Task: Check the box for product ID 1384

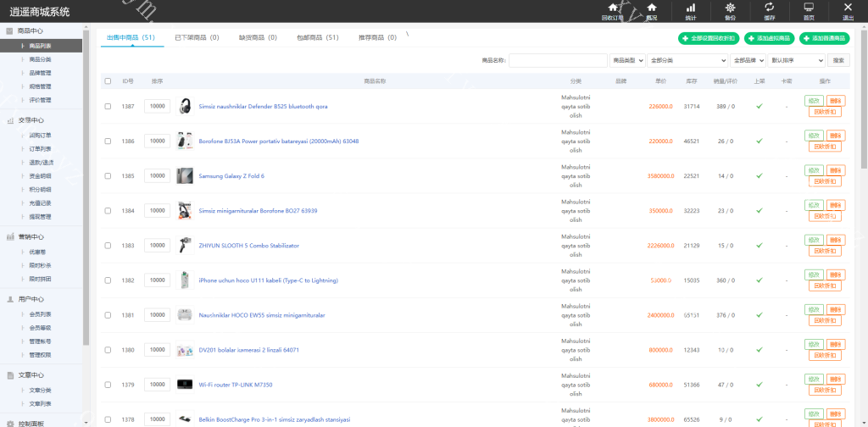Action: (108, 211)
